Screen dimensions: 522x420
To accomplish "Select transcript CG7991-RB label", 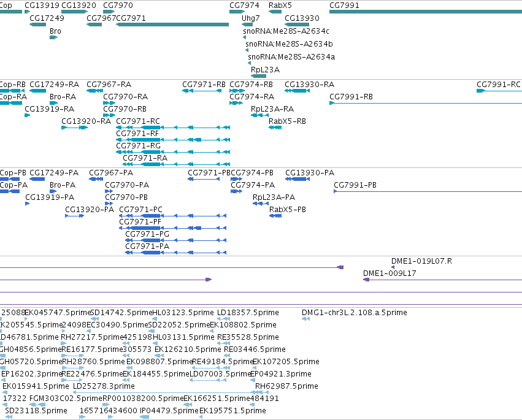I will tap(351, 96).
